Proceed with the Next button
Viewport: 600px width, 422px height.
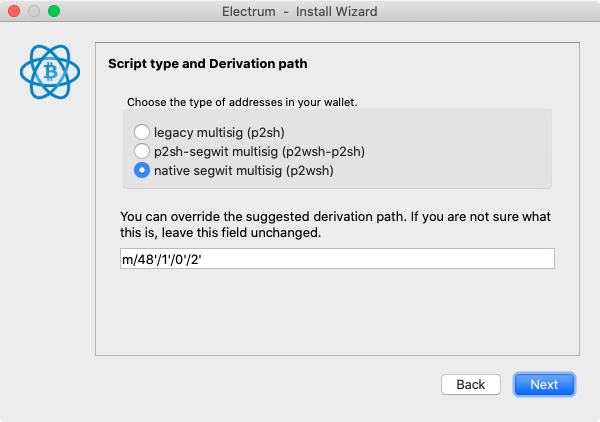[x=544, y=385]
